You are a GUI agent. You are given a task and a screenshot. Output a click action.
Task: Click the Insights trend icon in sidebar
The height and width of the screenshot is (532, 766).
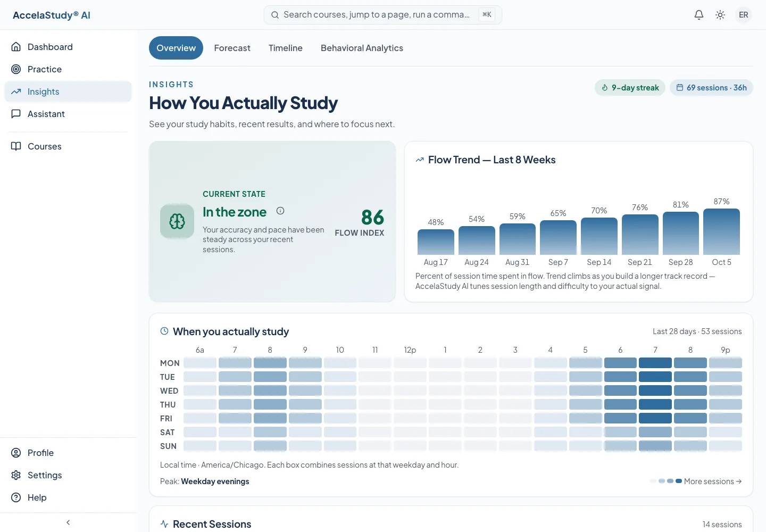[16, 92]
